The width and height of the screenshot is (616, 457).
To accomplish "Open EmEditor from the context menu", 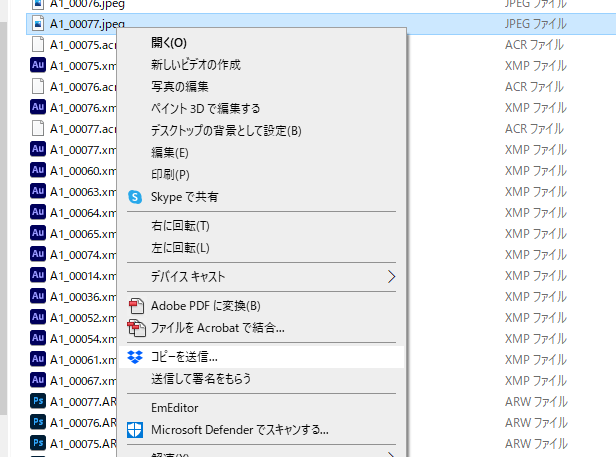I will (x=175, y=408).
